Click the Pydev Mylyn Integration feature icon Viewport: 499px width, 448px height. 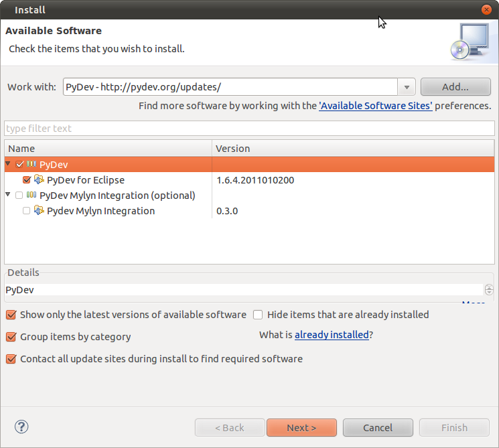click(39, 210)
